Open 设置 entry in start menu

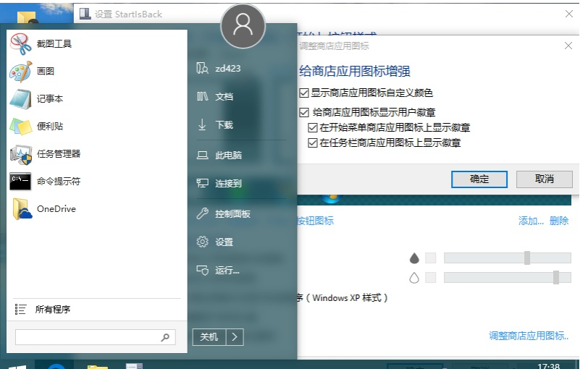[224, 242]
